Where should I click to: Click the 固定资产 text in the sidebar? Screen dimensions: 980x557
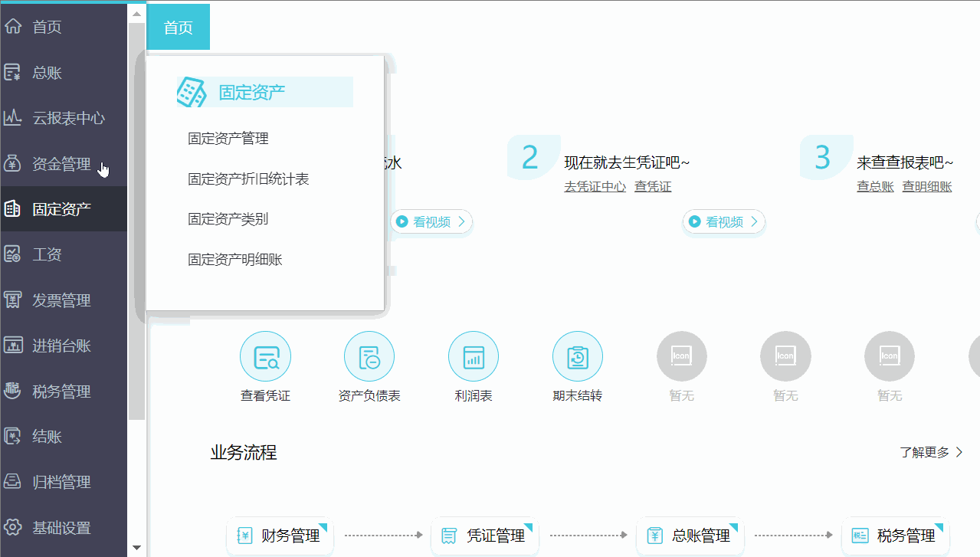click(x=61, y=208)
